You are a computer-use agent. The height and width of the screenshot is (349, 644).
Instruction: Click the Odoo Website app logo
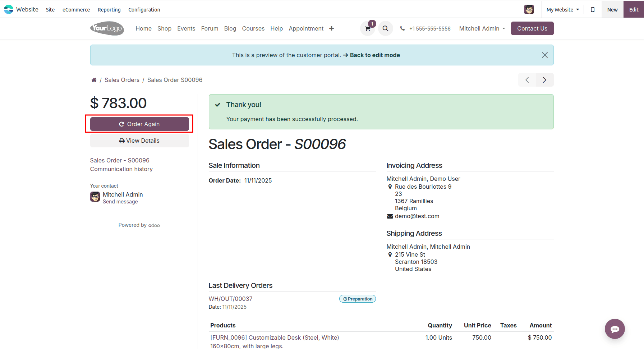pos(8,9)
